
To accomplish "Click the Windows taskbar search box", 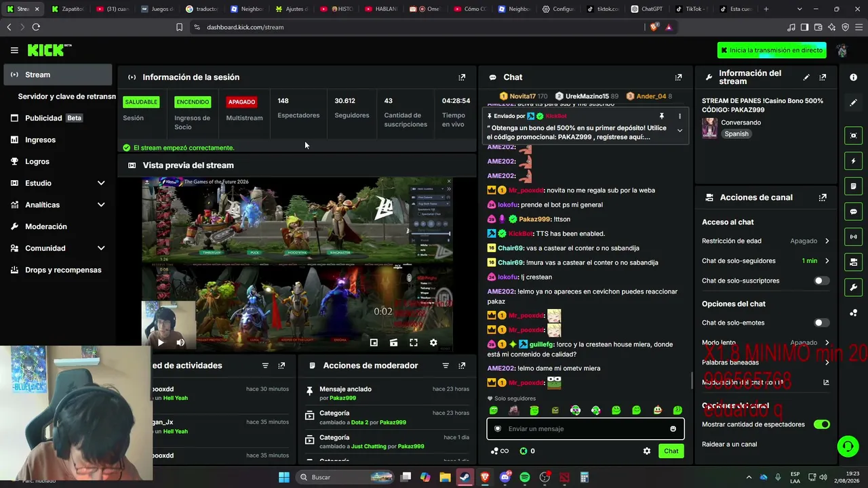I will pos(346,477).
